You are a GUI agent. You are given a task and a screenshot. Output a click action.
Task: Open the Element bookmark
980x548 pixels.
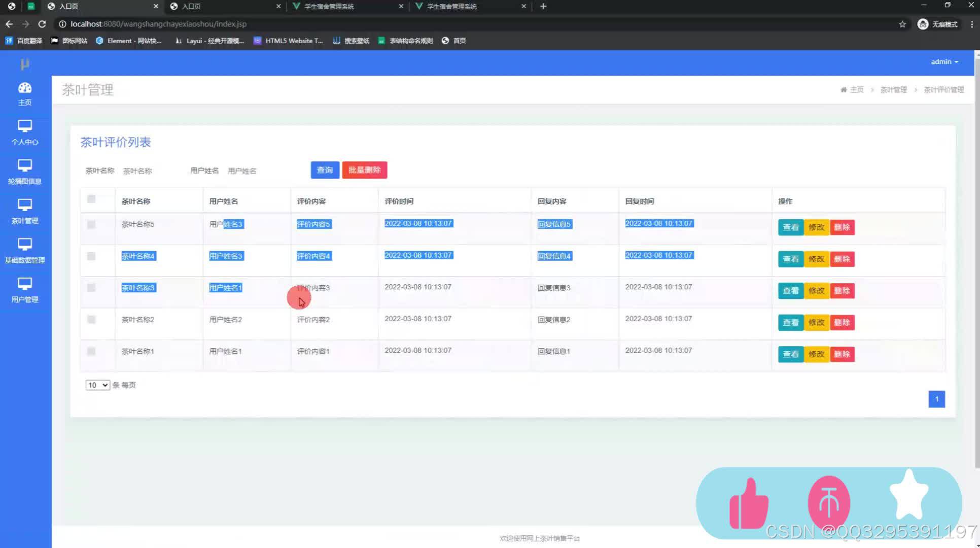[128, 41]
